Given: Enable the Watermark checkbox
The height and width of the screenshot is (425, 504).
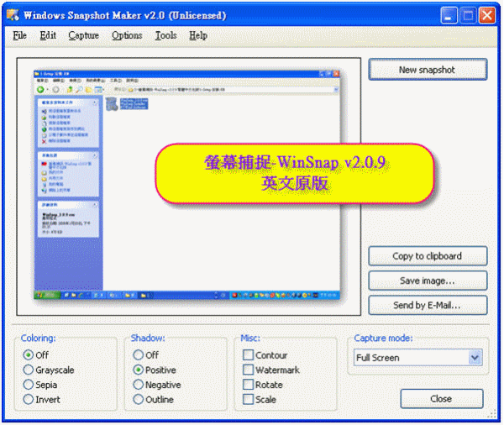Looking at the screenshot, I should click(x=248, y=370).
